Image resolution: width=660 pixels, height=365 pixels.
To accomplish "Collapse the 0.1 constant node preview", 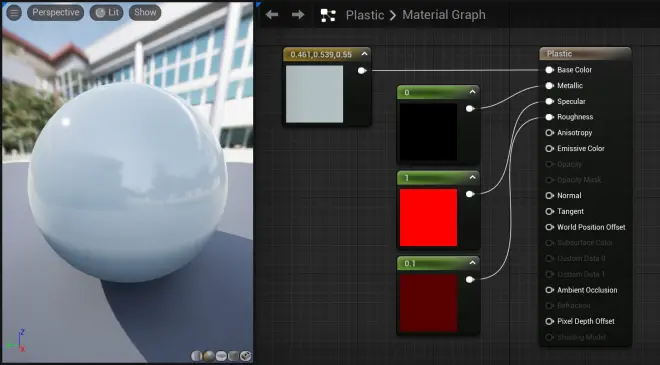I will pos(472,263).
